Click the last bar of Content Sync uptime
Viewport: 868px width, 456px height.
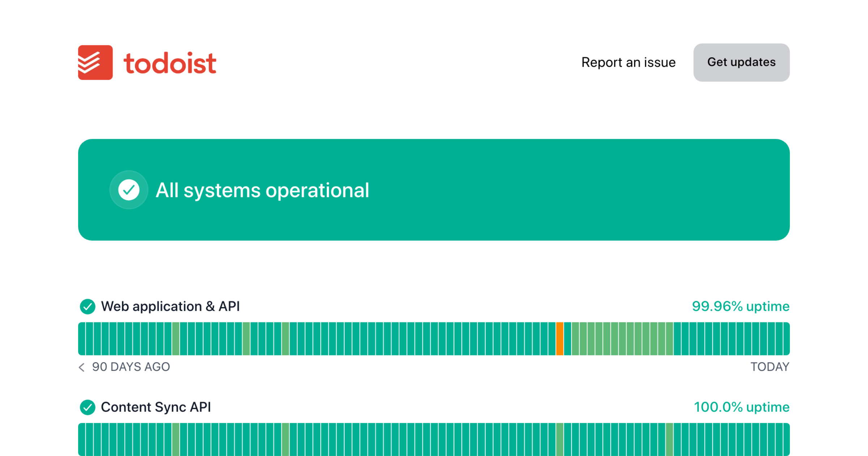[x=786, y=439]
